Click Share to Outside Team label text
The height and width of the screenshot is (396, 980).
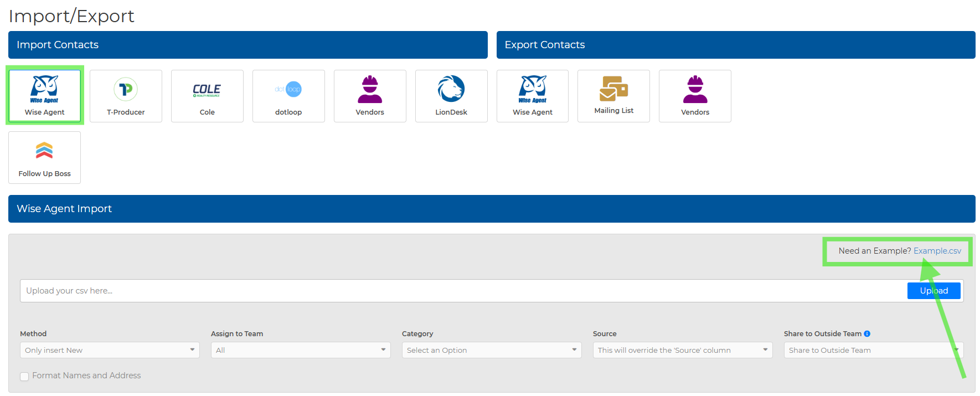coord(823,333)
